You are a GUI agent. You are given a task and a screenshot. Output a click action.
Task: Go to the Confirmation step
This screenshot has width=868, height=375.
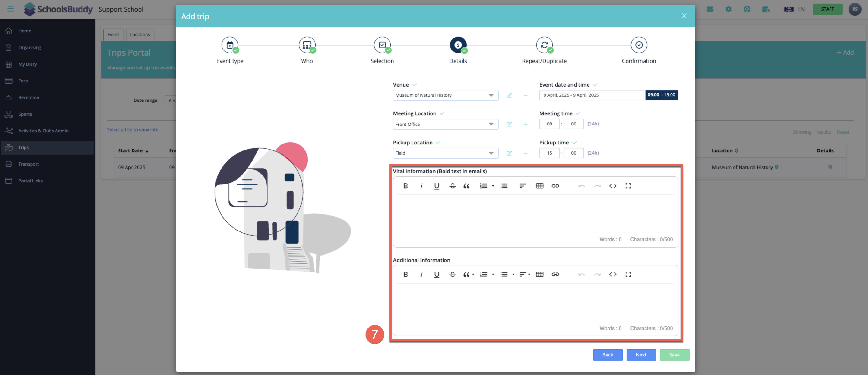tap(639, 45)
